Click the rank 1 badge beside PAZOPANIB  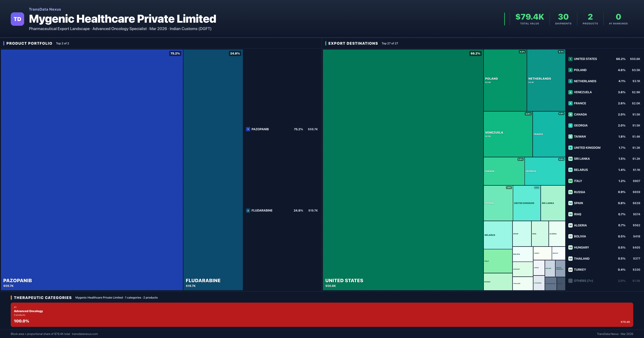[248, 129]
